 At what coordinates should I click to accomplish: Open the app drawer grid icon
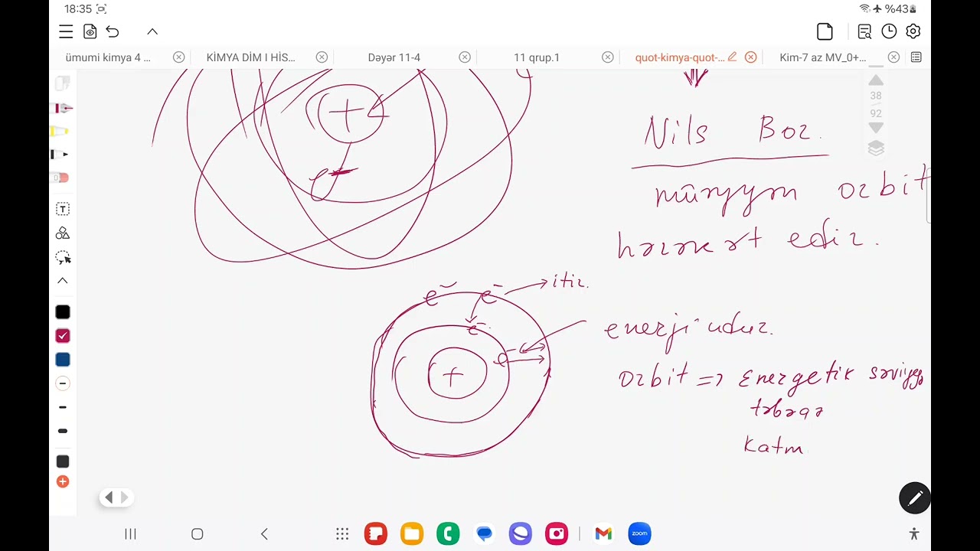point(342,534)
